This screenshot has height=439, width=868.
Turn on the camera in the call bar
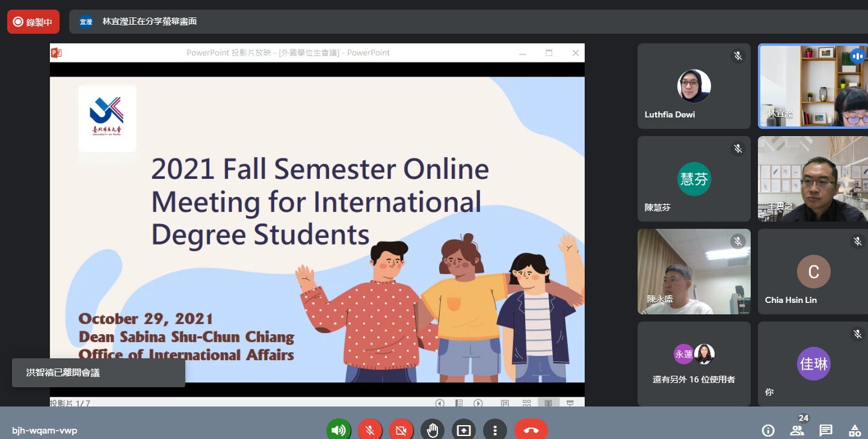tap(401, 430)
